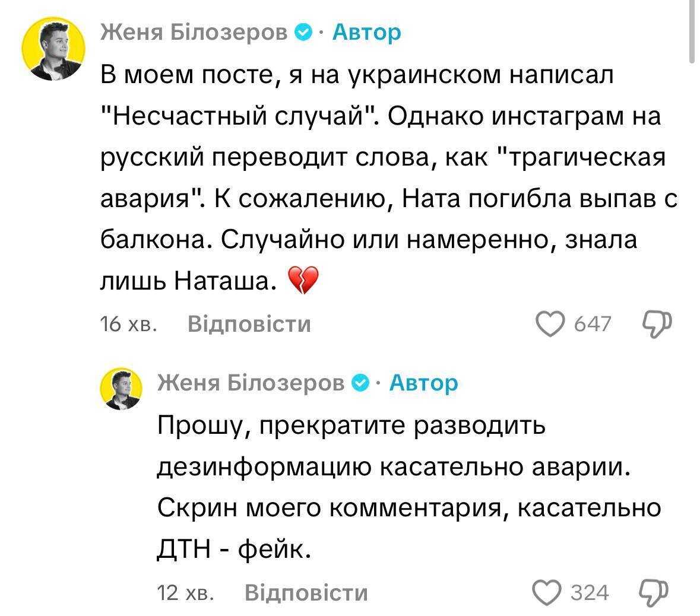Viewport: 700px width, 616px height.
Task: Open Женя Білозеров's profile via top avatar
Action: pos(53,45)
